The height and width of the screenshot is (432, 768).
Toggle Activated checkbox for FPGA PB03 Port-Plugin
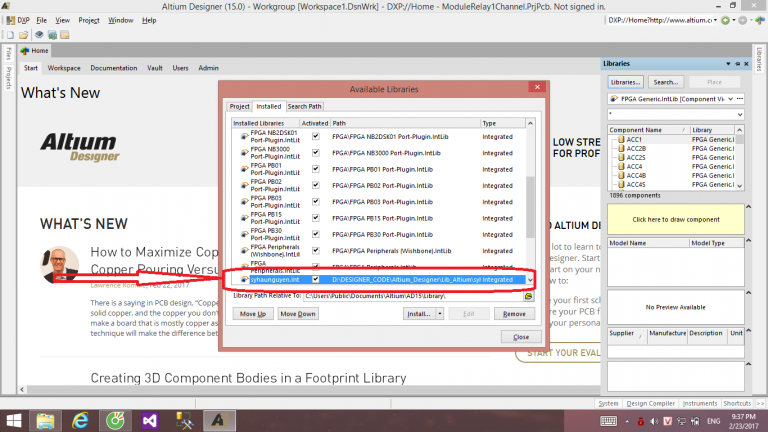coord(316,201)
